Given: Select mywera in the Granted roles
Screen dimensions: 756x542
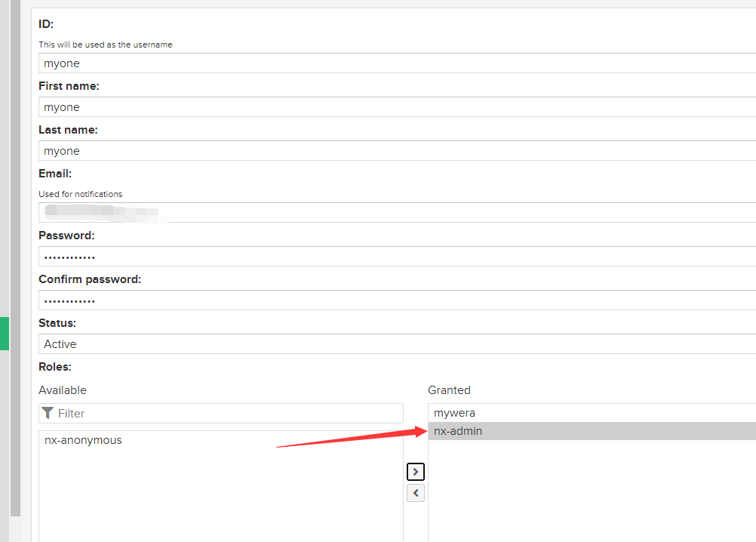Looking at the screenshot, I should (454, 413).
